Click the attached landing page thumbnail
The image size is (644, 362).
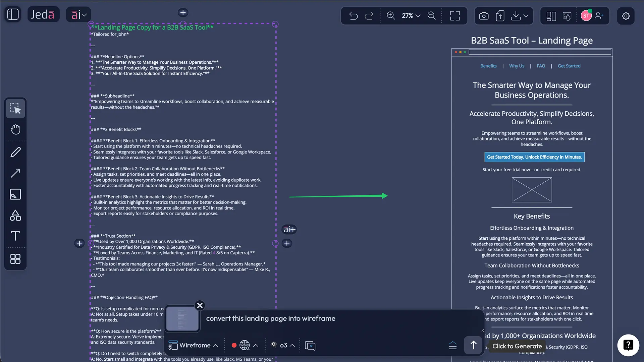click(182, 318)
